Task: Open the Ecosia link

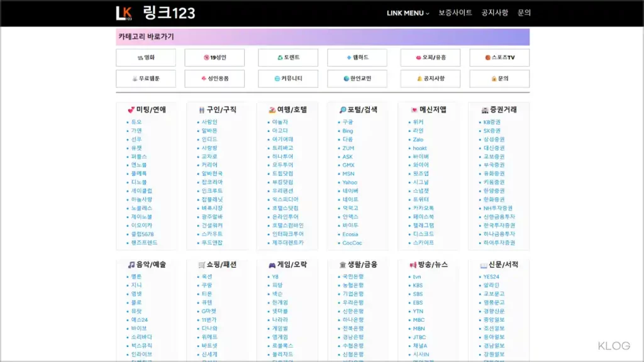Action: 350,234
